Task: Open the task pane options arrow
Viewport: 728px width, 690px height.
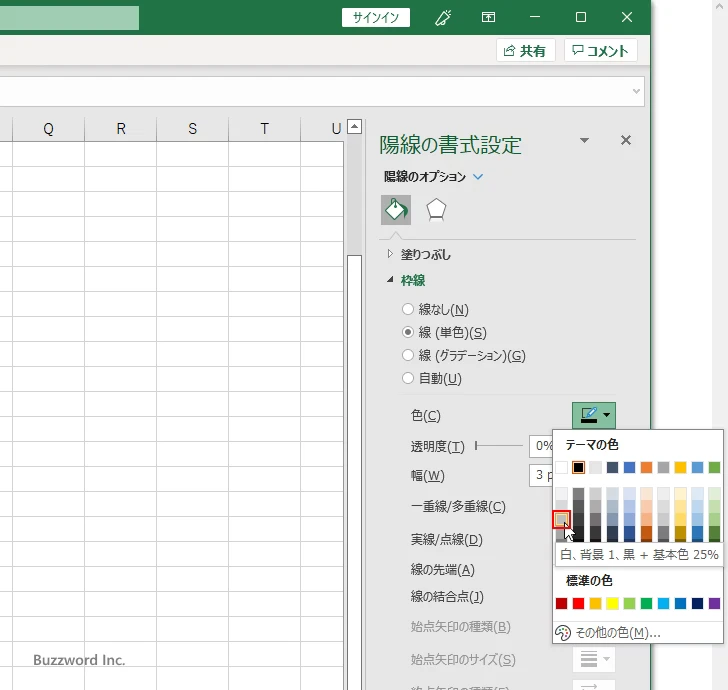Action: (x=585, y=140)
